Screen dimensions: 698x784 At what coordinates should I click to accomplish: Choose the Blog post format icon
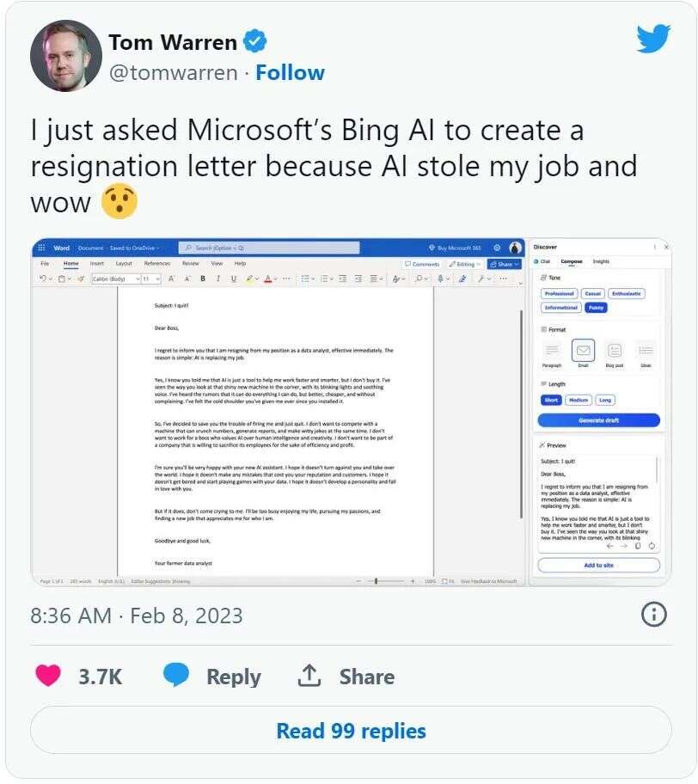[614, 351]
